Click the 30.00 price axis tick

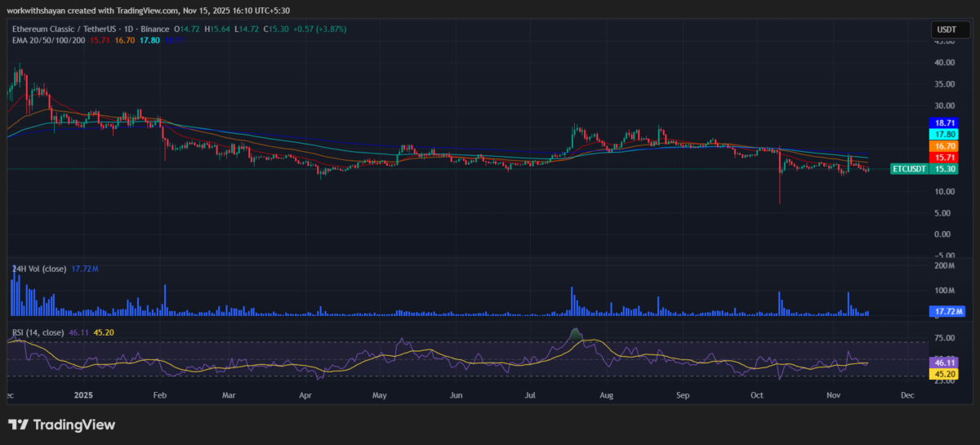[944, 105]
